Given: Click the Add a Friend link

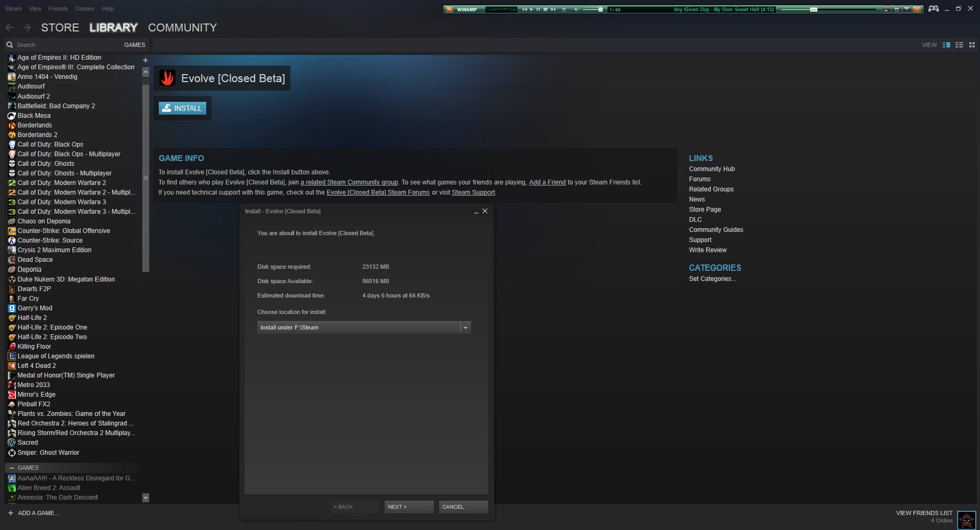Looking at the screenshot, I should (x=547, y=182).
